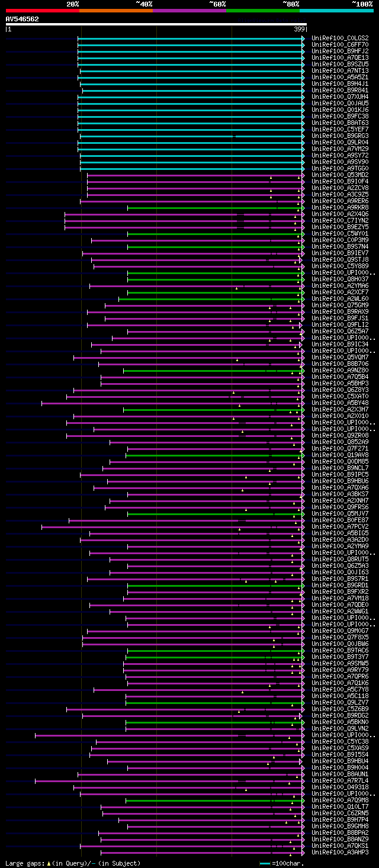Select hit UniRef100_B9HBU6
This screenshot has height=868, width=379.
(x=339, y=481)
